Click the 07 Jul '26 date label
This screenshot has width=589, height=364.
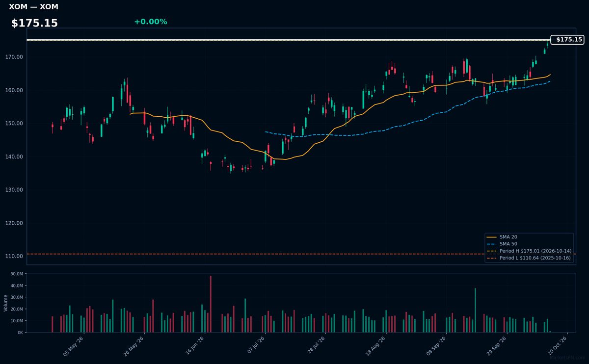click(x=255, y=346)
